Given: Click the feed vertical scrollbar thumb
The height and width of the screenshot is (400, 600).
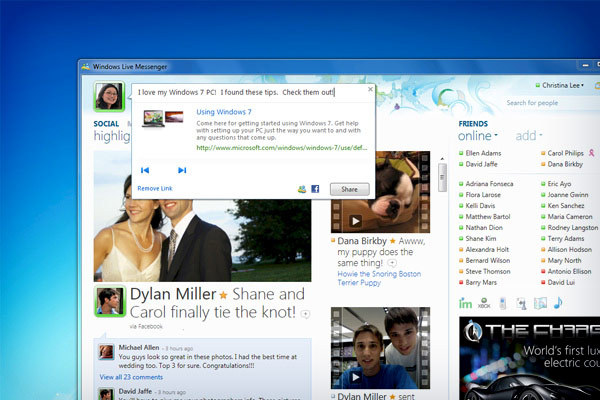Looking at the screenshot, I should tap(440, 178).
